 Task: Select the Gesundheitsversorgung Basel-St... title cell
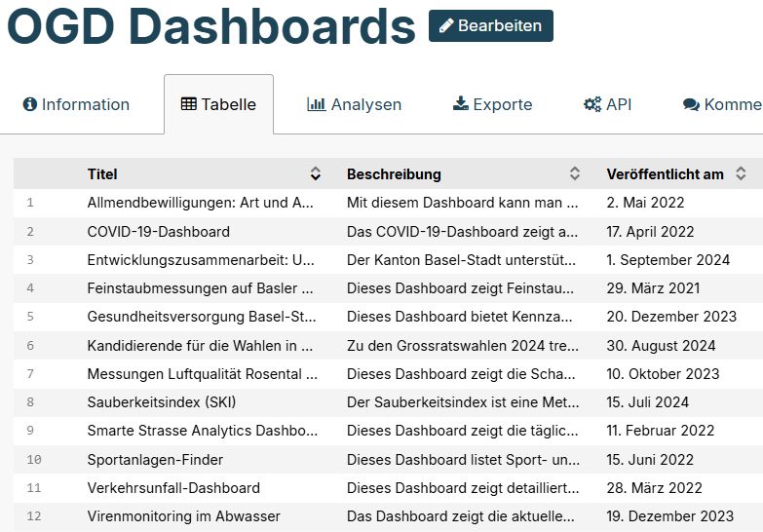(202, 317)
